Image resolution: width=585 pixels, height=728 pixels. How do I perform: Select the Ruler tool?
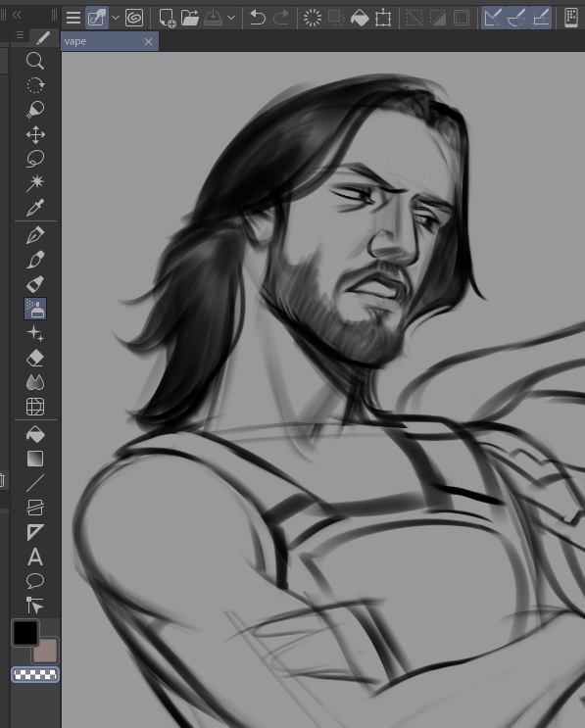[35, 532]
